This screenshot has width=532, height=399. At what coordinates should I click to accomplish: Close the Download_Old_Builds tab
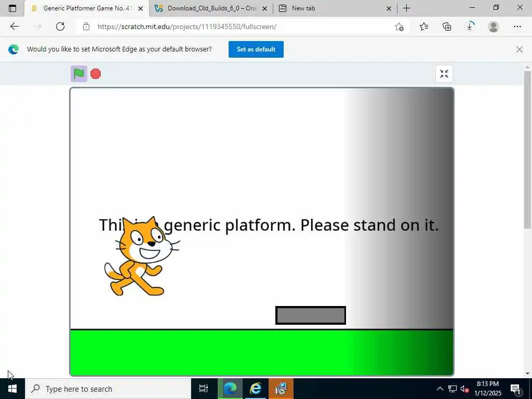coord(264,8)
